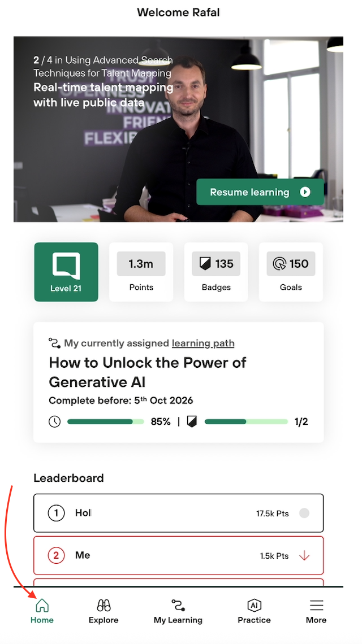Open How to Unlock the Power of Generative AI
Image resolution: width=362 pixels, height=644 pixels.
[147, 372]
